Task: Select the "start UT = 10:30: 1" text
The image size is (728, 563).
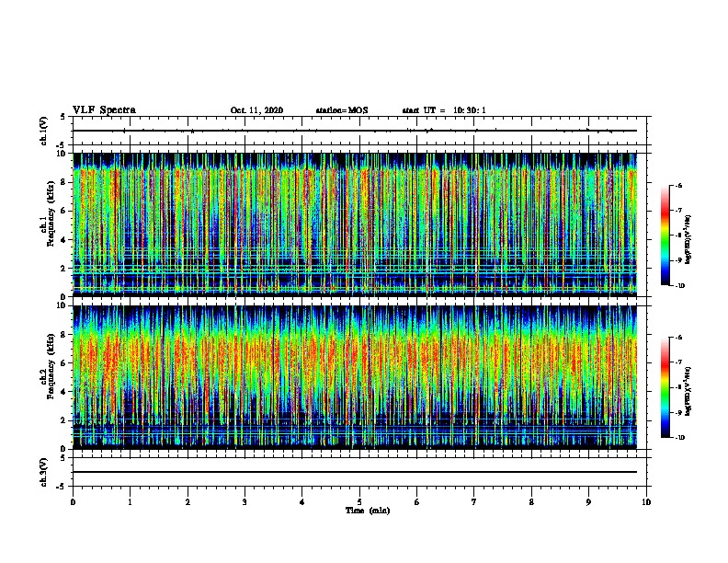Action: 444,110
